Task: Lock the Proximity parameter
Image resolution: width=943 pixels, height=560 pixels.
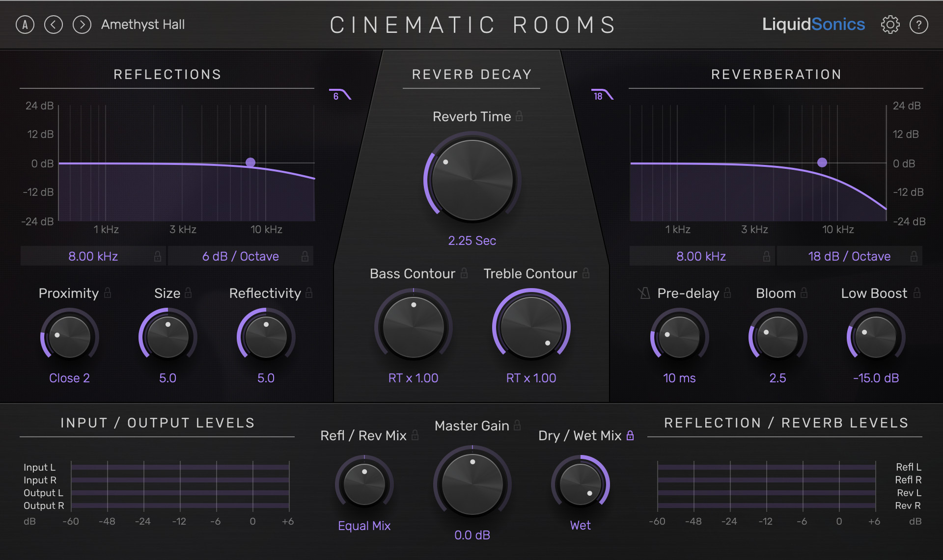Action: (108, 293)
